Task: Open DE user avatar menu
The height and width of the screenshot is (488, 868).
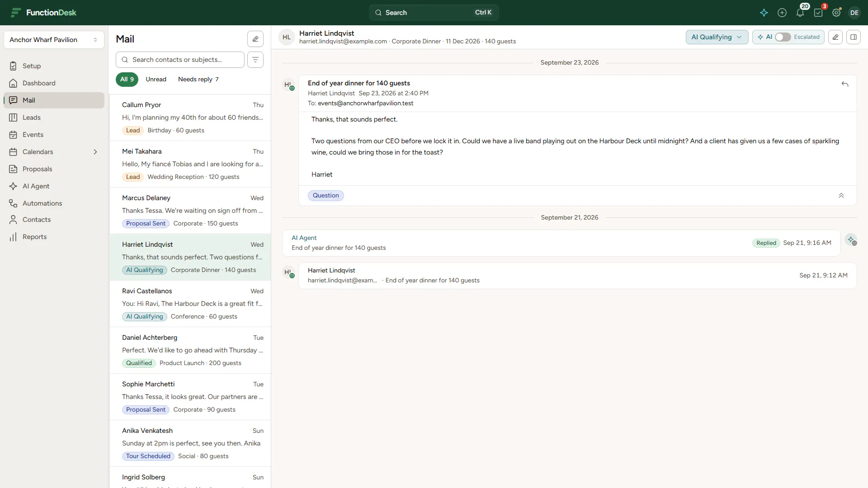Action: click(854, 13)
